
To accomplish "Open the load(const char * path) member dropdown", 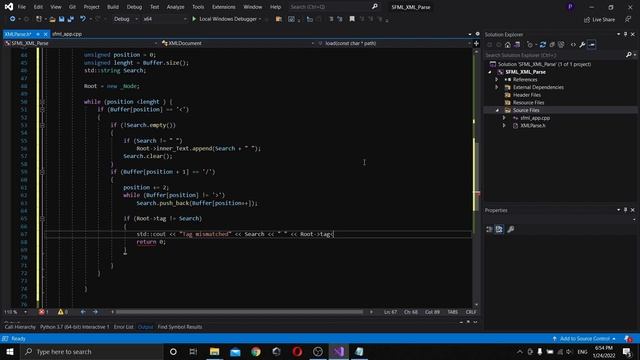I will 394,43.
